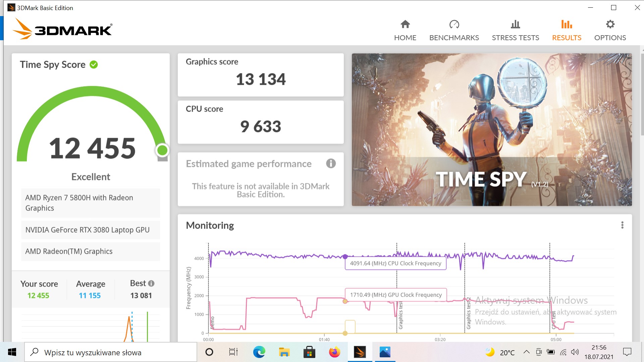Screen dimensions: 644x362
Task: Open Microsoft Store from the taskbar
Action: click(x=309, y=352)
